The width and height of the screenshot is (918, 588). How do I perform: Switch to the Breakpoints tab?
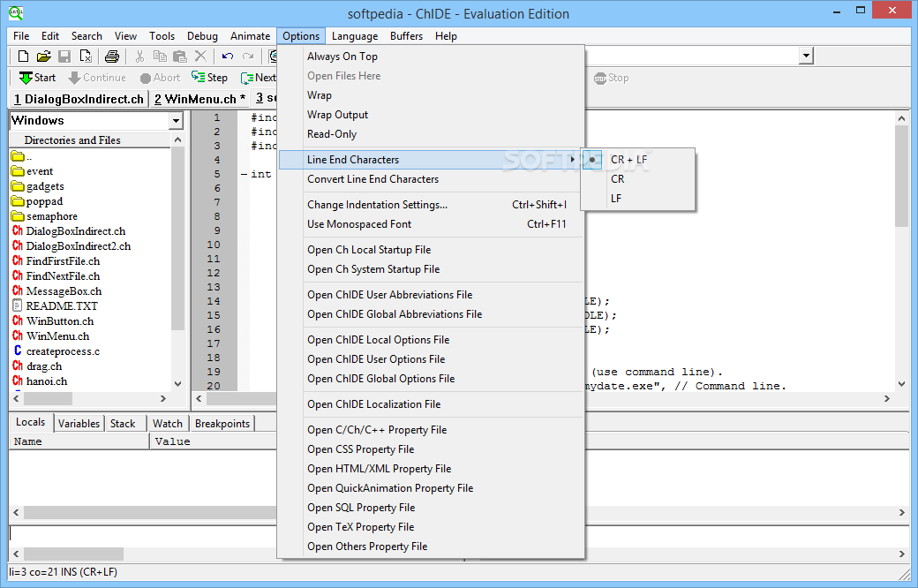[x=222, y=424]
